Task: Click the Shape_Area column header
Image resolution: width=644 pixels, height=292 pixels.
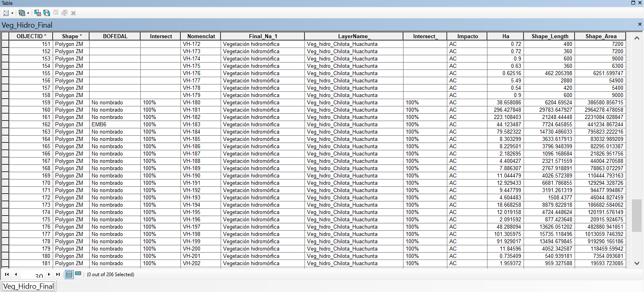Action: (x=601, y=36)
